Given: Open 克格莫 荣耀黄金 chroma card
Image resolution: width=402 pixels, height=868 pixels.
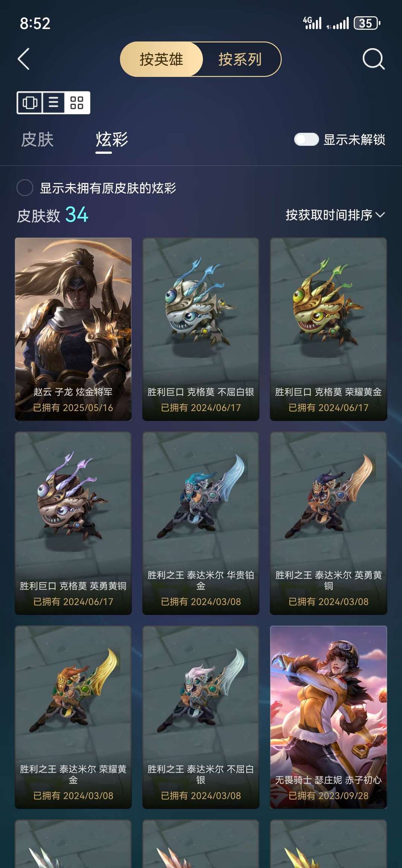Looking at the screenshot, I should [x=328, y=329].
